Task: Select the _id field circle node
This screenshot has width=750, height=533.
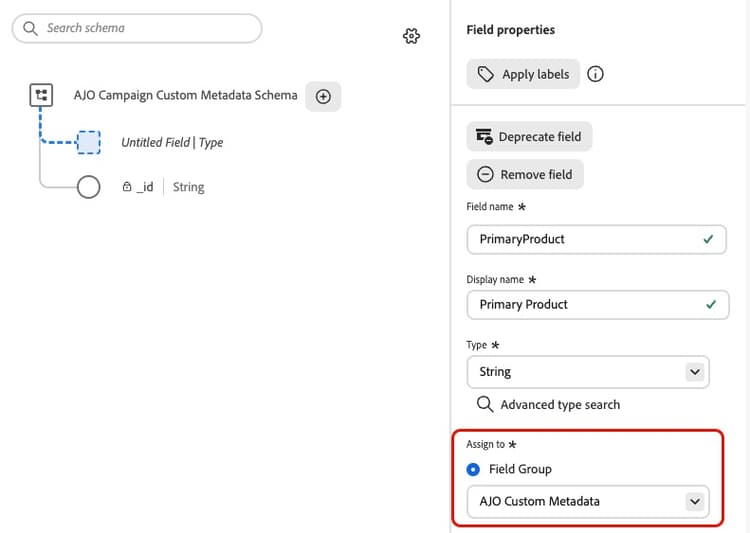Action: (88, 187)
